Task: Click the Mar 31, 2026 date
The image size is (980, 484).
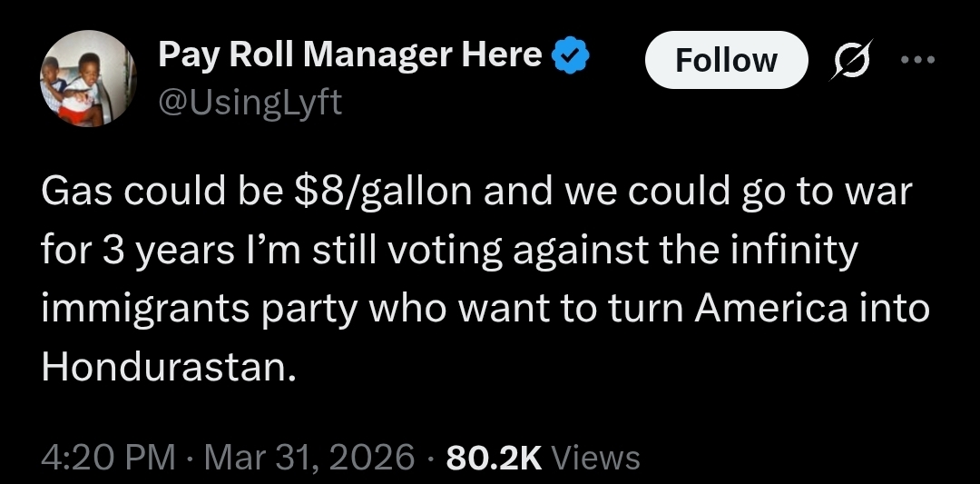Action: pyautogui.click(x=309, y=457)
